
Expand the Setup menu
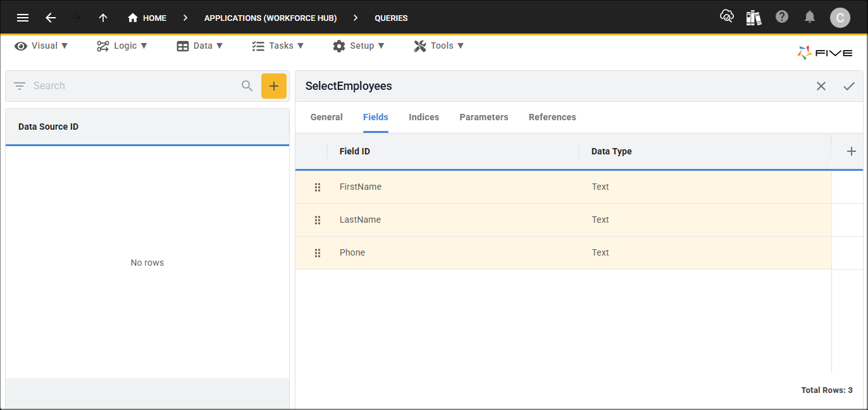click(359, 46)
